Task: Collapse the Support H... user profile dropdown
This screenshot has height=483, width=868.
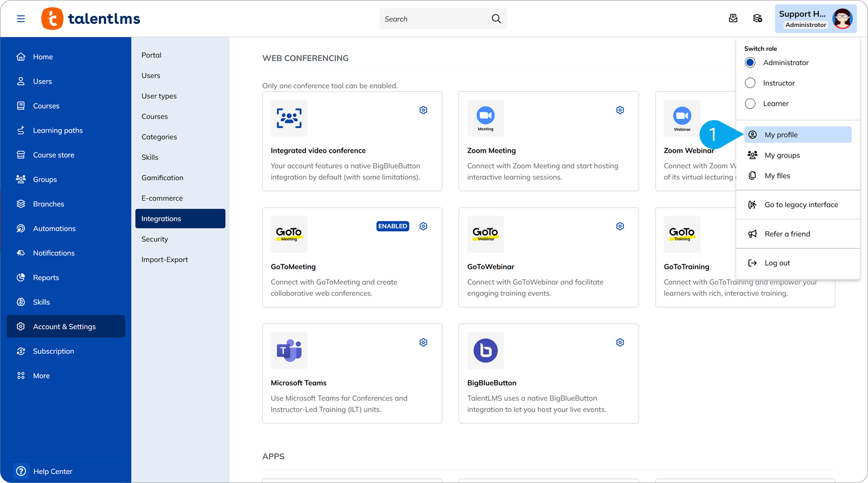Action: tap(816, 19)
